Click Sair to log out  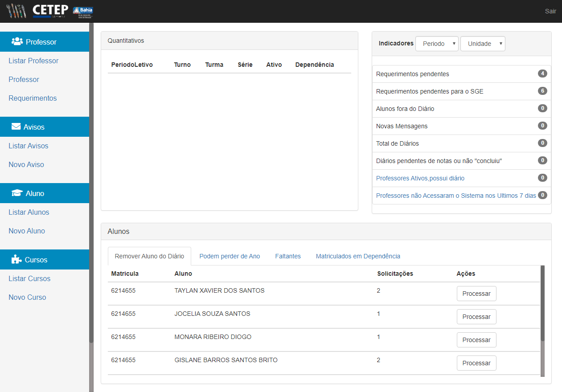(x=550, y=11)
